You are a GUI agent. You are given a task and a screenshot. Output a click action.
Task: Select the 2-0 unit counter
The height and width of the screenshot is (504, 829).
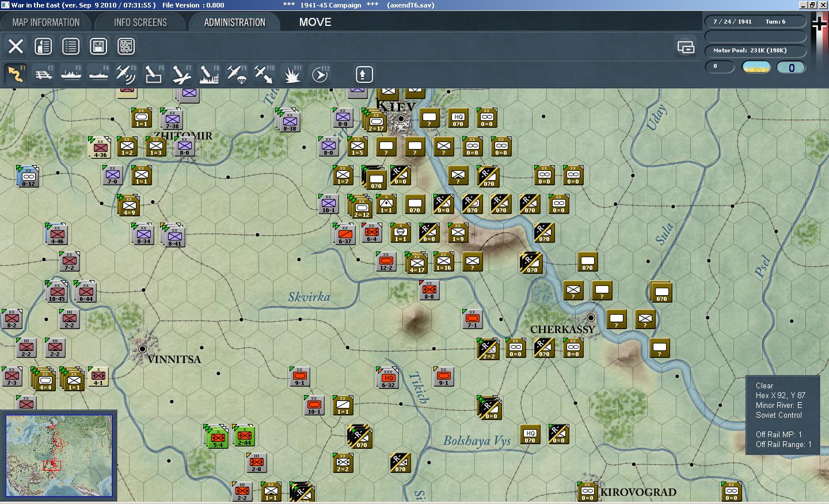pyautogui.click(x=256, y=463)
